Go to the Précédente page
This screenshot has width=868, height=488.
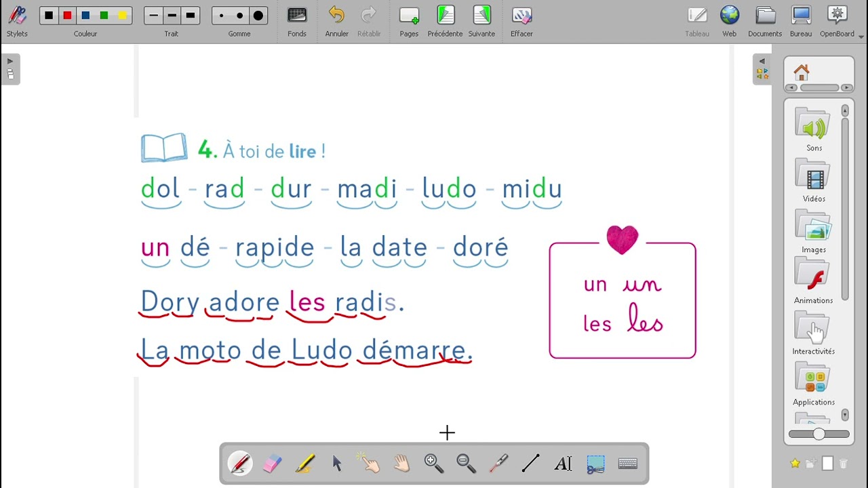pyautogui.click(x=445, y=21)
